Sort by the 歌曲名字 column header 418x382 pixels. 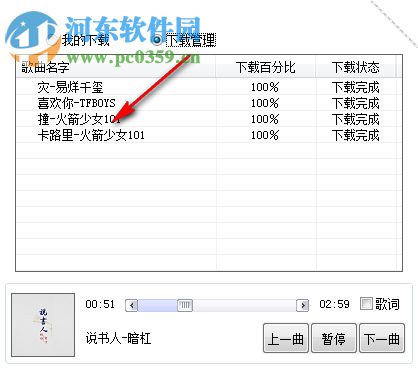[116, 67]
